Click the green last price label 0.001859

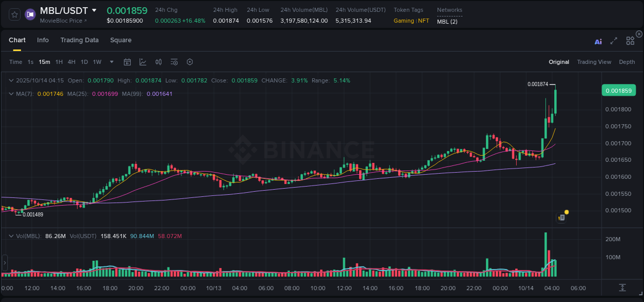619,90
